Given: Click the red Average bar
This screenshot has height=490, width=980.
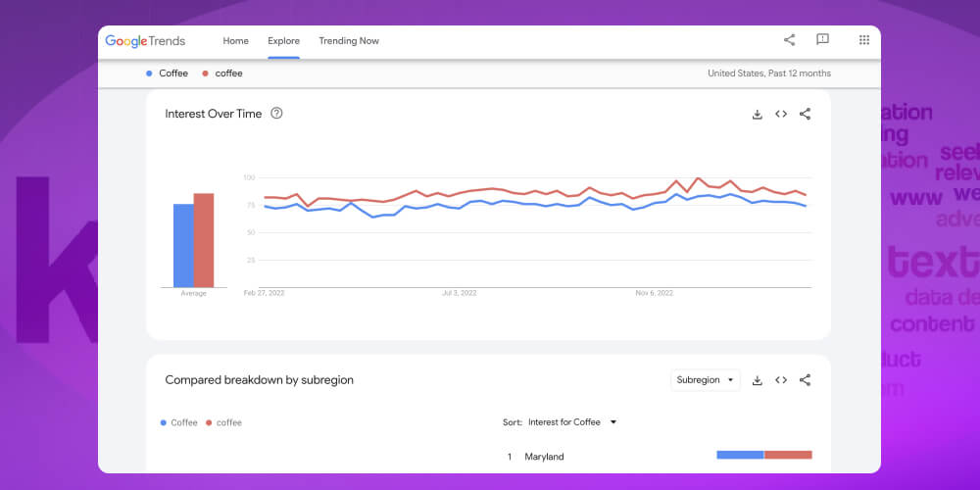Looking at the screenshot, I should tap(204, 240).
